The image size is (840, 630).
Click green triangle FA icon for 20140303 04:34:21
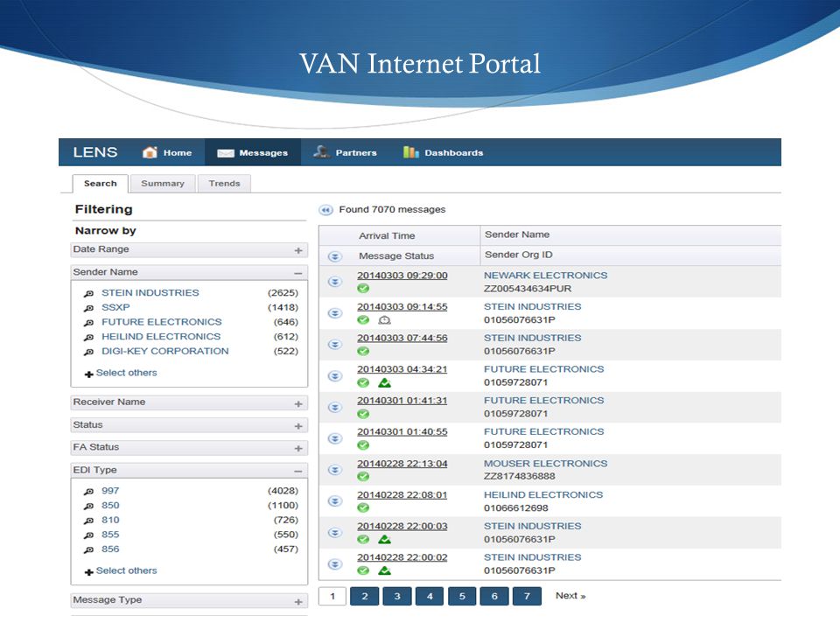[385, 382]
